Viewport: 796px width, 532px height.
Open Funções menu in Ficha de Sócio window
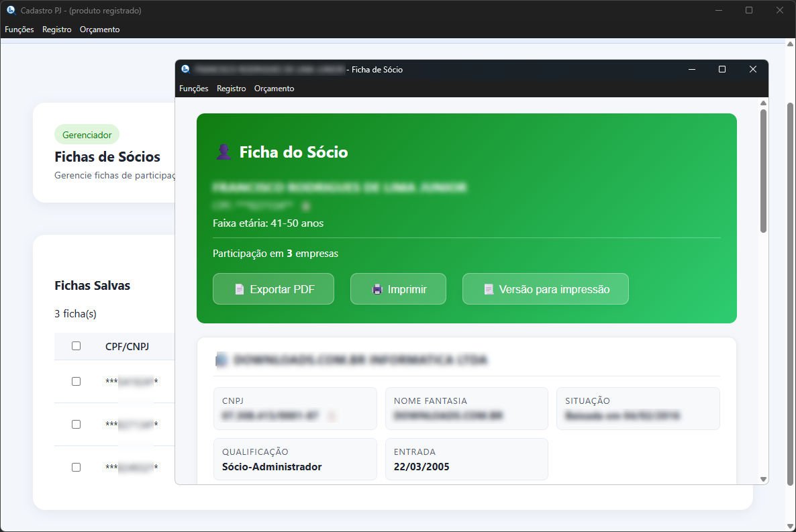click(x=193, y=89)
